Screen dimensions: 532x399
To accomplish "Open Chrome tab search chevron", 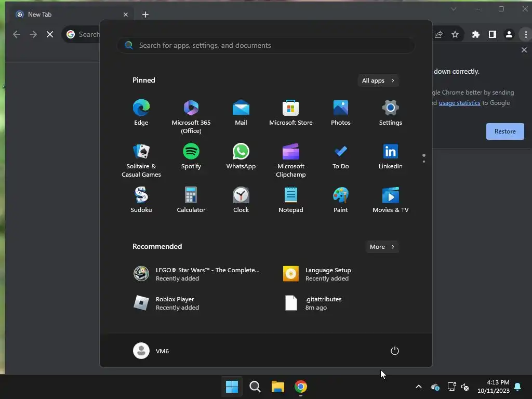I will 453,9.
